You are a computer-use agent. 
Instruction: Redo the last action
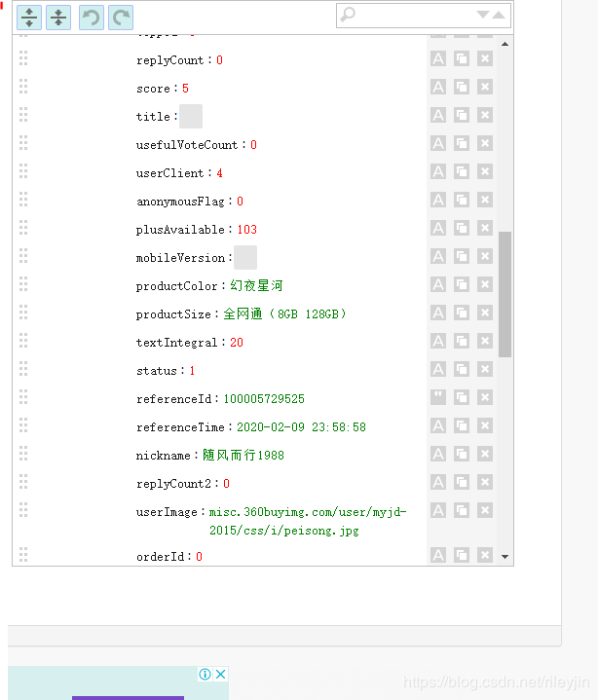[x=121, y=18]
